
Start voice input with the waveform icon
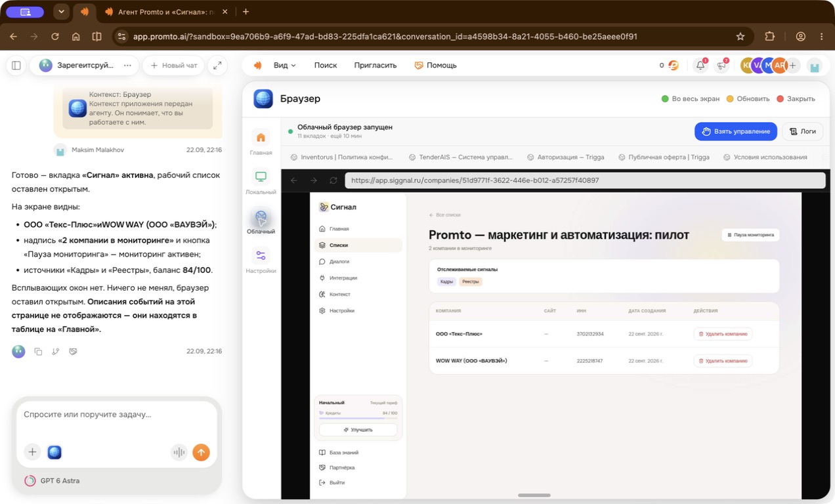coord(179,451)
